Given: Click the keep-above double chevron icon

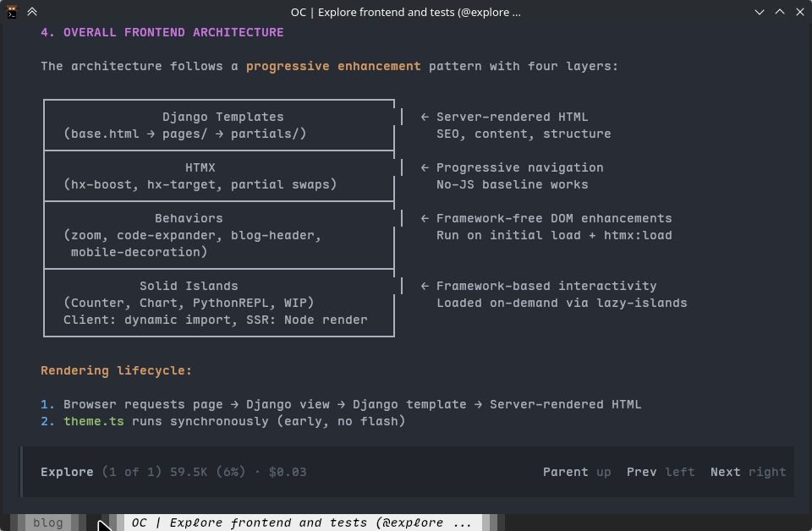Looking at the screenshot, I should [x=32, y=11].
